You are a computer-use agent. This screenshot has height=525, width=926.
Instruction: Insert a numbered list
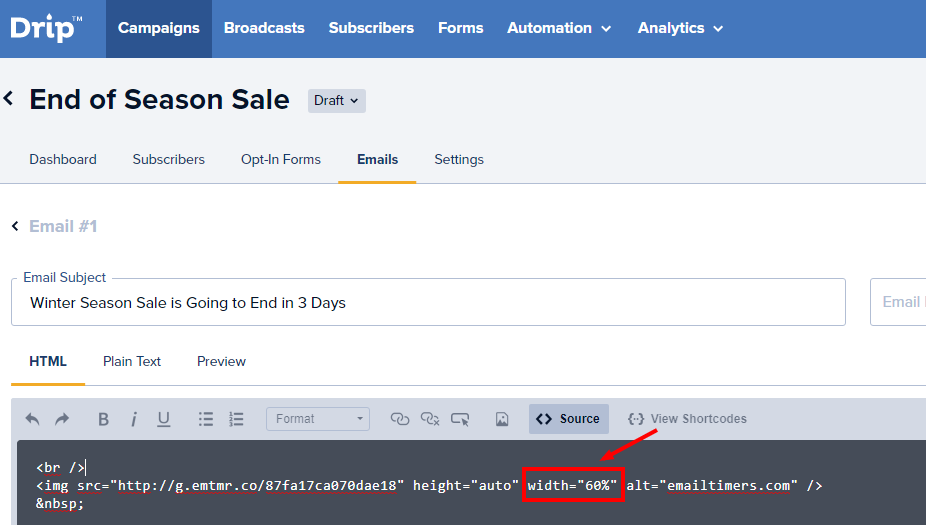236,419
